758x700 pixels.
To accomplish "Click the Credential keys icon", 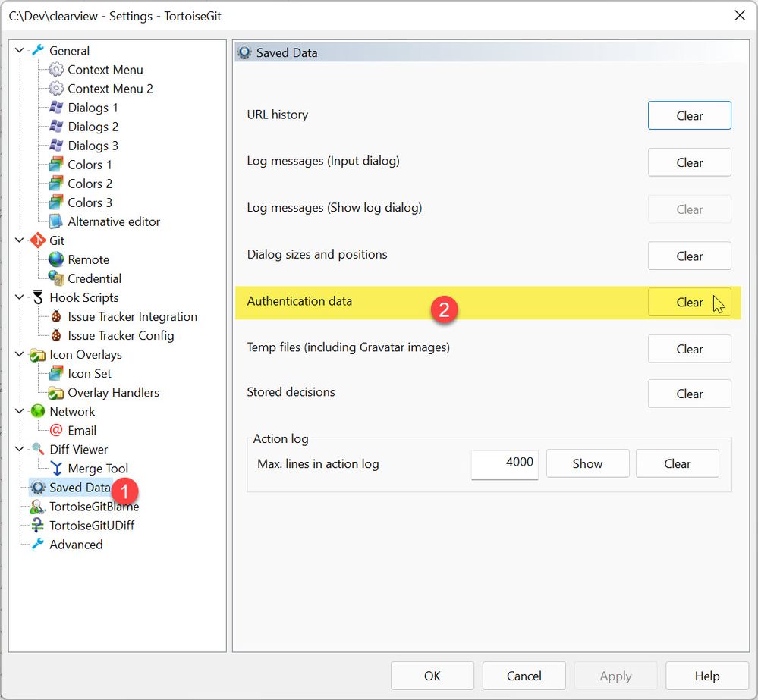I will click(56, 278).
